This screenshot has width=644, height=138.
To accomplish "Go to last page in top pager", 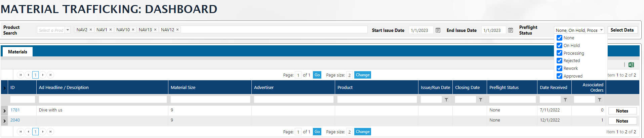I will click(50, 75).
